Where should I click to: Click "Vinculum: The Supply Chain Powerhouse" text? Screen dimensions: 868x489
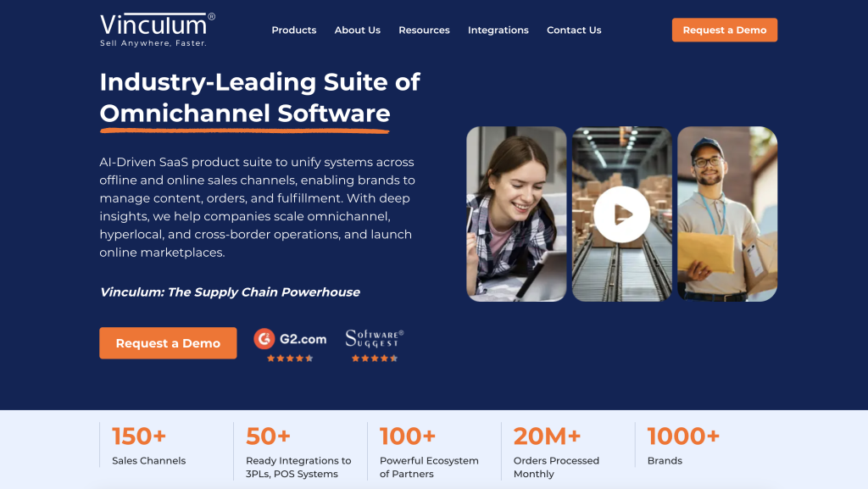[230, 292]
